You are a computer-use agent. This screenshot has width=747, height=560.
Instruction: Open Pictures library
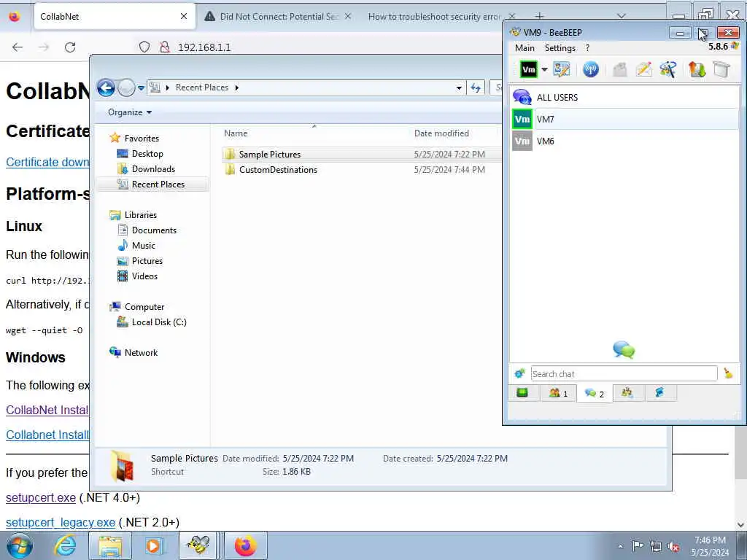pos(147,261)
